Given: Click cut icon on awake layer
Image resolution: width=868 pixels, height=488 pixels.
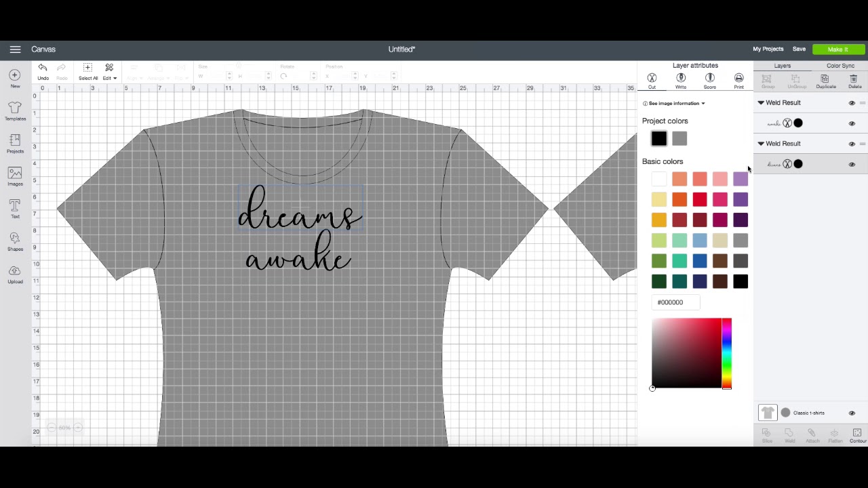Looking at the screenshot, I should pyautogui.click(x=787, y=123).
